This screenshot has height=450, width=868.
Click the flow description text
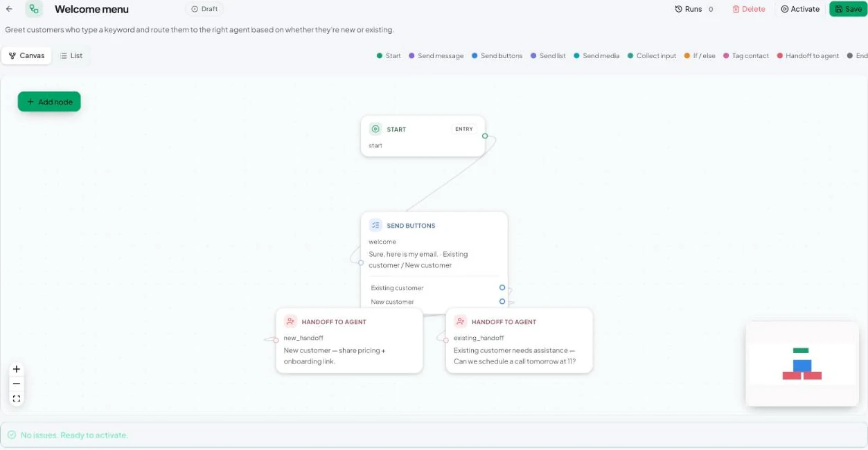click(200, 30)
